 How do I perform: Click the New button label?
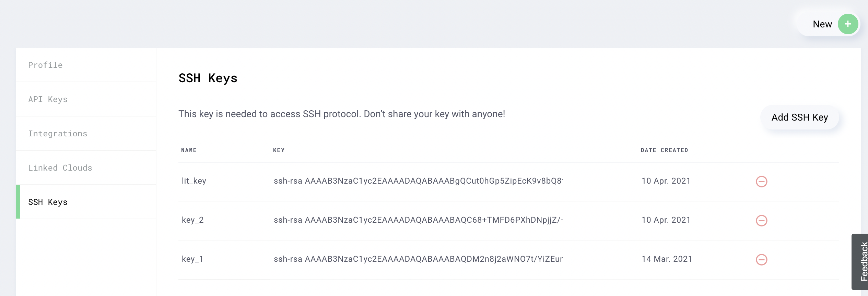822,24
